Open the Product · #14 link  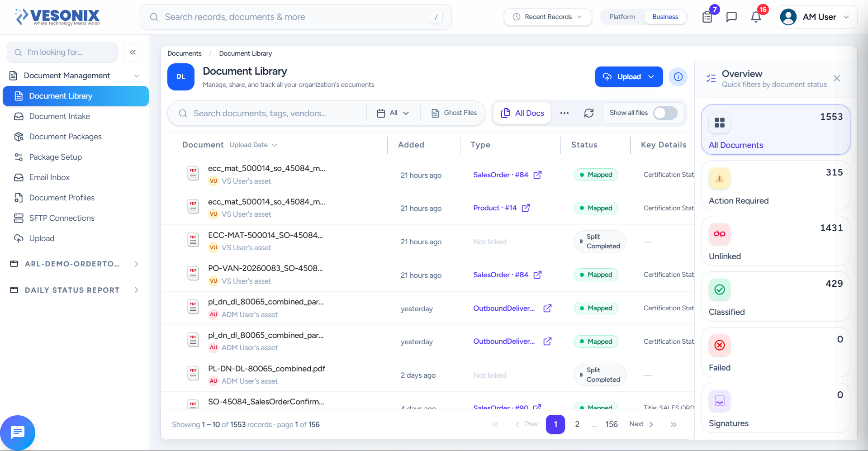click(x=495, y=208)
